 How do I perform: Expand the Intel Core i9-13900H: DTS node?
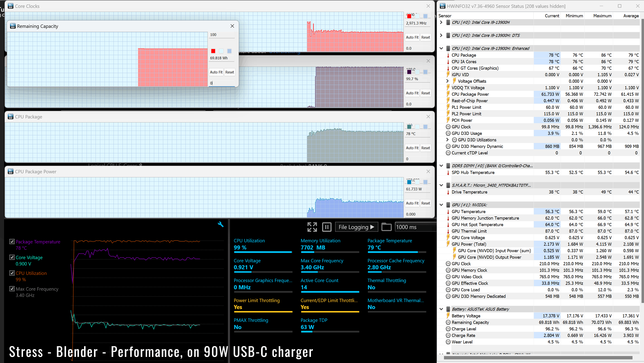[441, 35]
